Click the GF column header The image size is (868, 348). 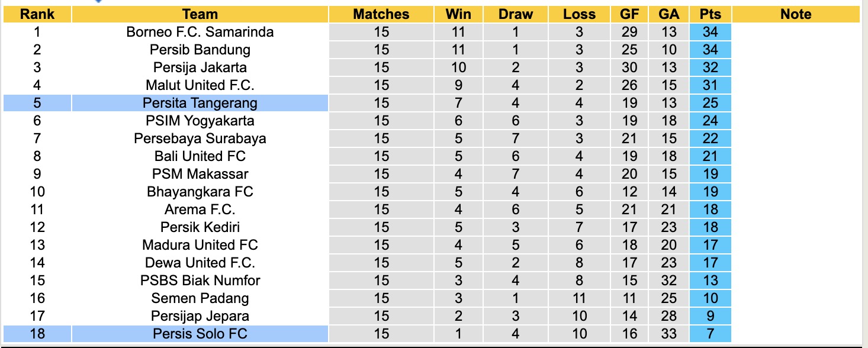tap(629, 14)
